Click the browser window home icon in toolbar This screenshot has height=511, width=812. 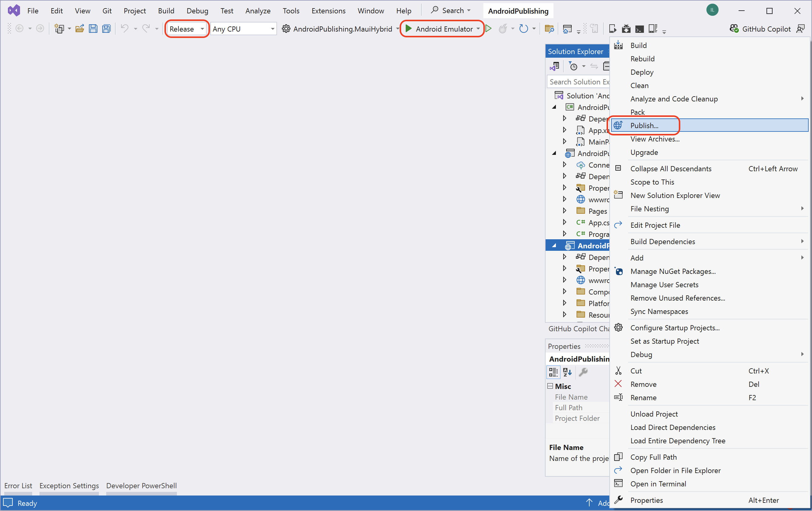pyautogui.click(x=567, y=29)
